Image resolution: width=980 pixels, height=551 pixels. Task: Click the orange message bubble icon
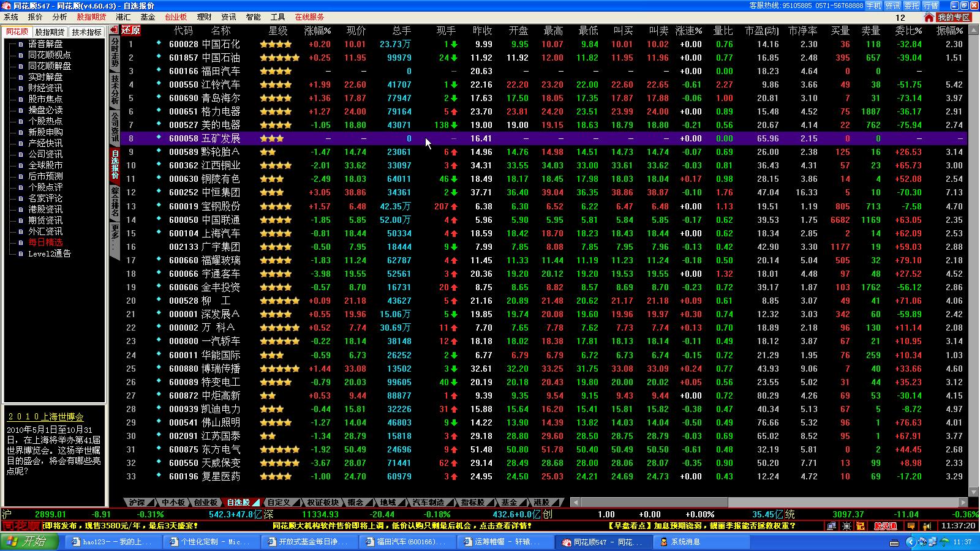[x=911, y=526]
